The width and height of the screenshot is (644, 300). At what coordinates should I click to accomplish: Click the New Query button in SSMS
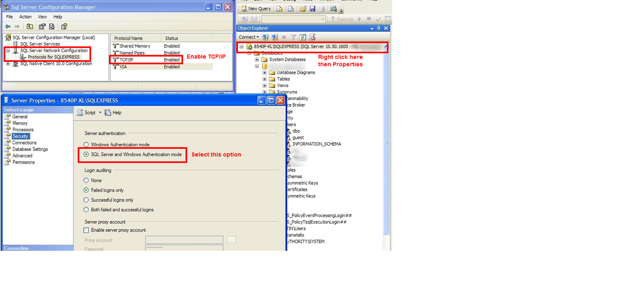256,9
